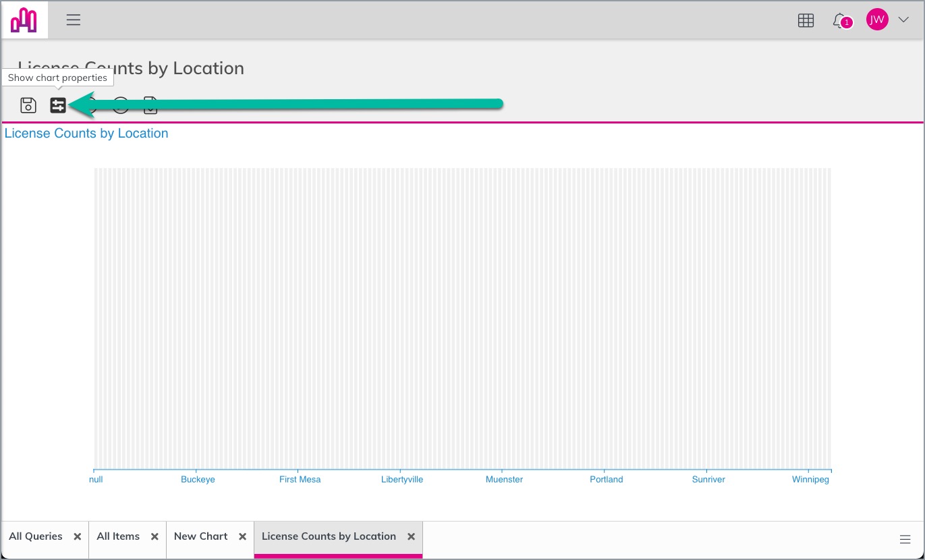The image size is (925, 560).
Task: Close the License Counts by Location tab
Action: (411, 537)
